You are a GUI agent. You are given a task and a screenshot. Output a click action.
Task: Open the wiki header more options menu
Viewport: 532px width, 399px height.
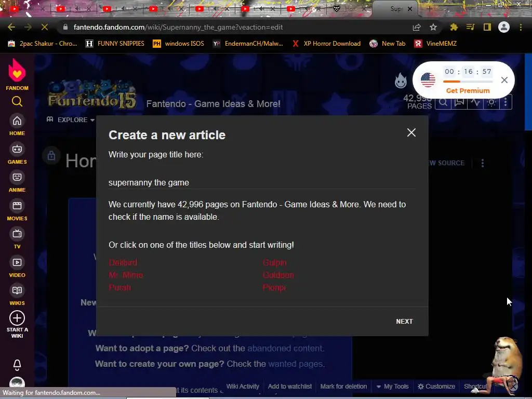coord(506,102)
